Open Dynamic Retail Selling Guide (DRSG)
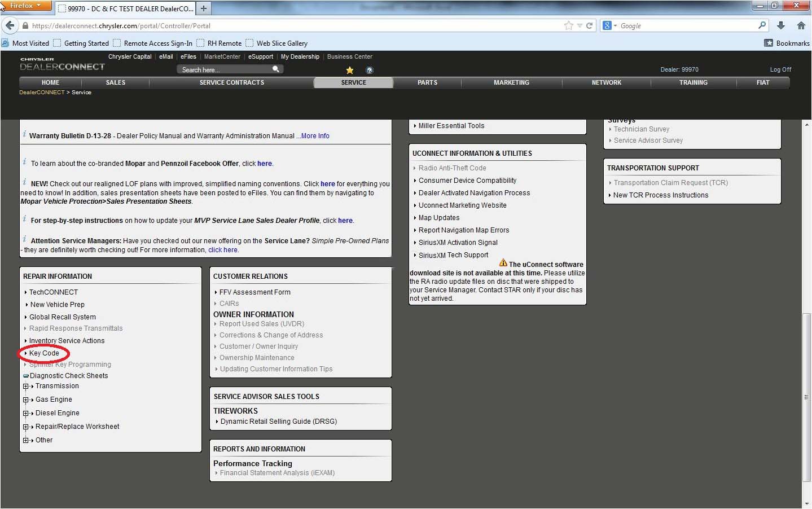Viewport: 812px width, 509px height. click(279, 422)
